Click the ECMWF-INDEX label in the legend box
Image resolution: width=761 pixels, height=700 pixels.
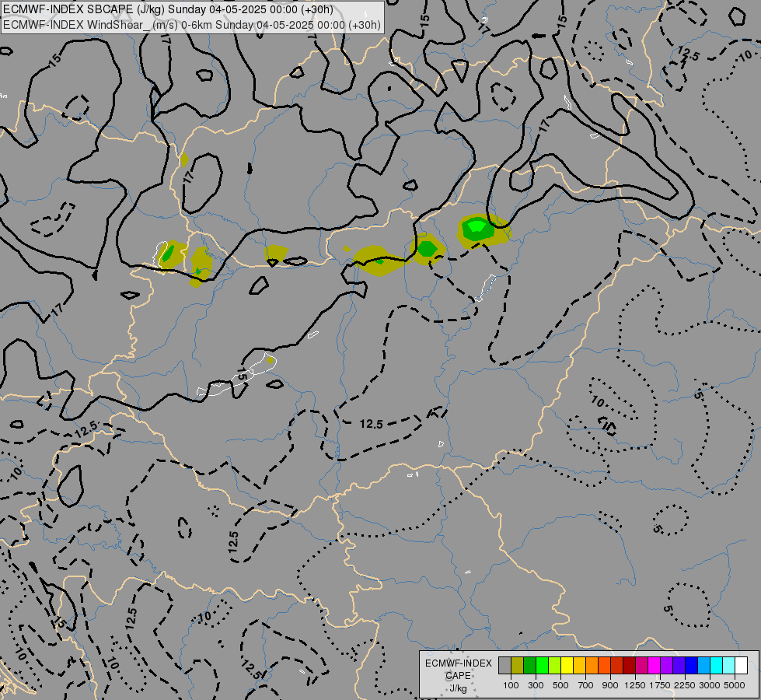coord(458,663)
